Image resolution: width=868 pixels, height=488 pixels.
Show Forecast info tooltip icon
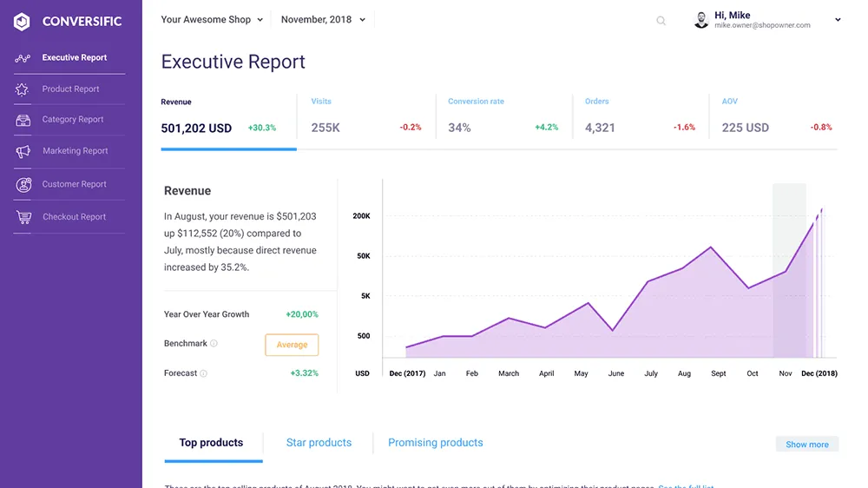(x=204, y=373)
